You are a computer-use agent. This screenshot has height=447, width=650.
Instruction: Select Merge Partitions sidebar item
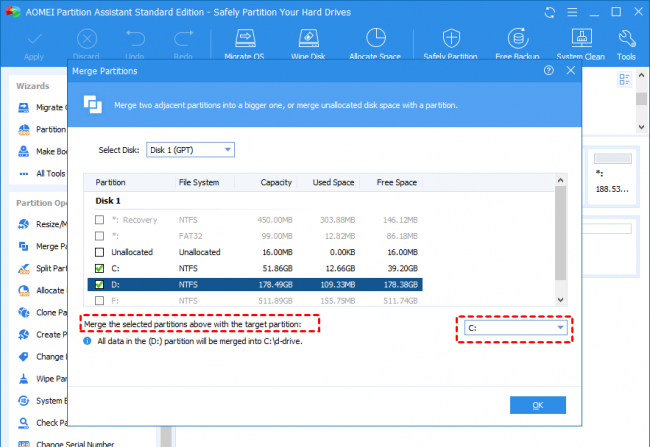[x=43, y=246]
